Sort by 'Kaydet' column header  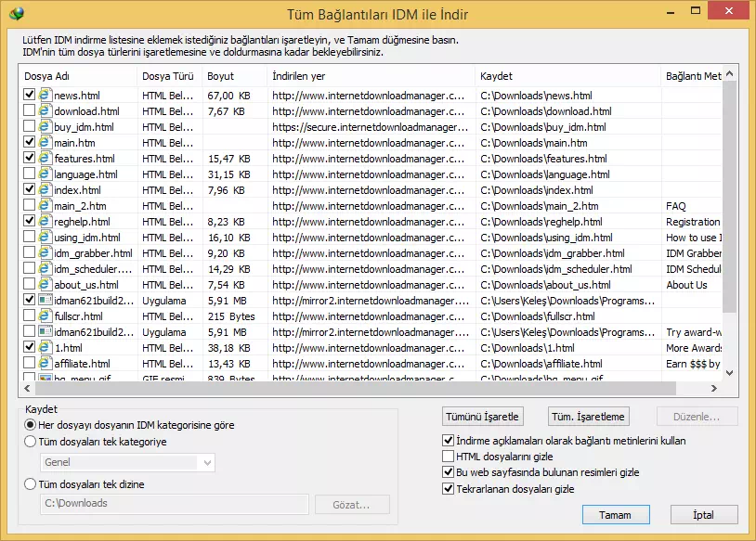coord(568,76)
